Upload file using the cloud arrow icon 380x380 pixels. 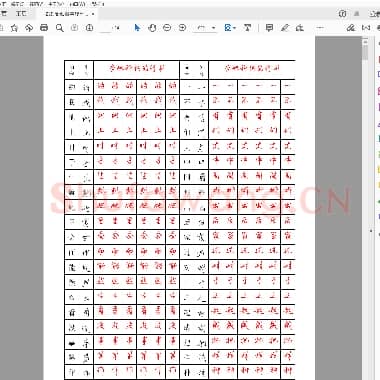(29, 28)
